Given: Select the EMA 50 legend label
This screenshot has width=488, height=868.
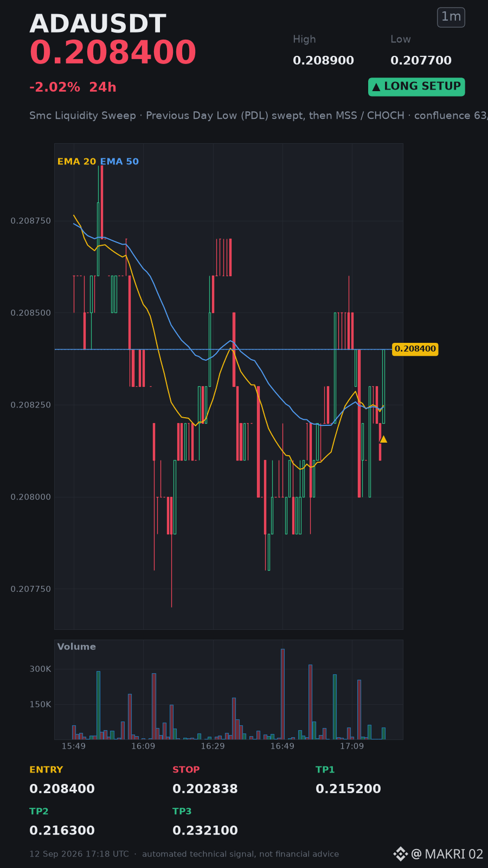Looking at the screenshot, I should tap(119, 162).
